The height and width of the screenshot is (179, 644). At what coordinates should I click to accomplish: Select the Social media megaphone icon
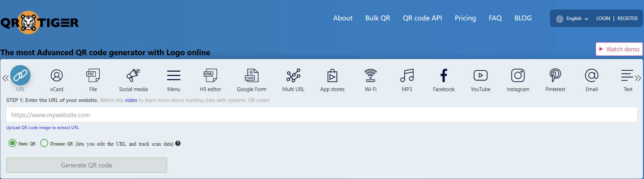click(133, 75)
